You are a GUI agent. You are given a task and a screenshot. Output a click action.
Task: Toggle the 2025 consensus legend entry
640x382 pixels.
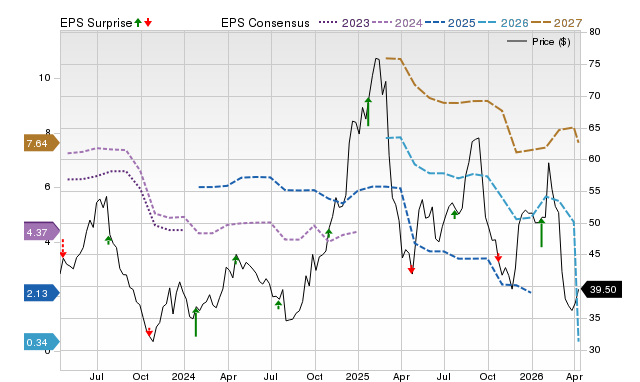450,23
